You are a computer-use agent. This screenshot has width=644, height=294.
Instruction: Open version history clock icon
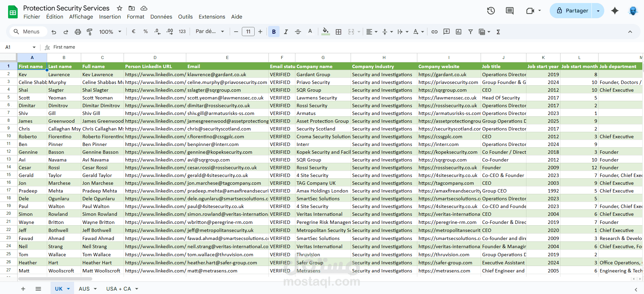(x=491, y=11)
